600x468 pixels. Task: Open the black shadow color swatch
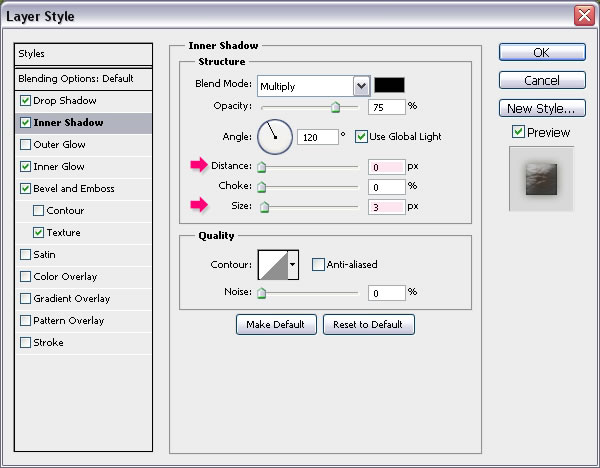pos(389,85)
